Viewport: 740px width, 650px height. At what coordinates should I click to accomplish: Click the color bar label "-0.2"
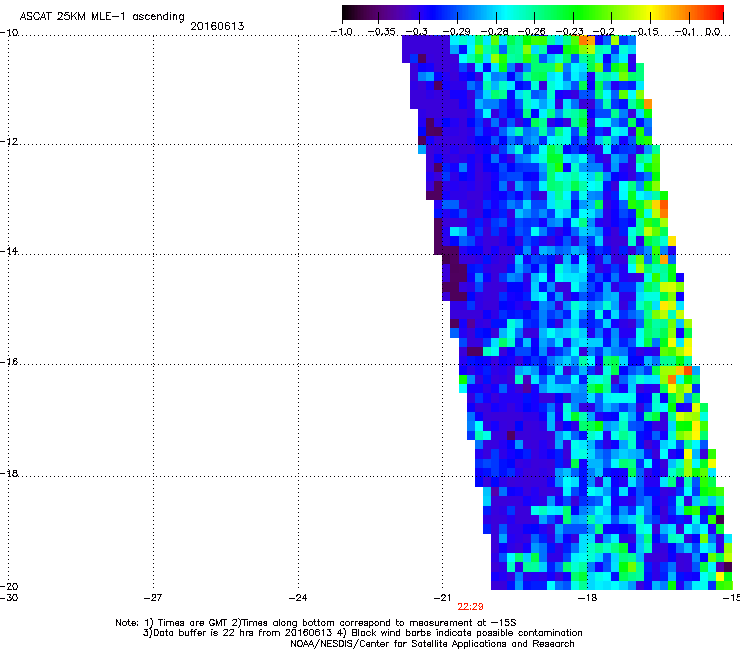pyautogui.click(x=604, y=32)
